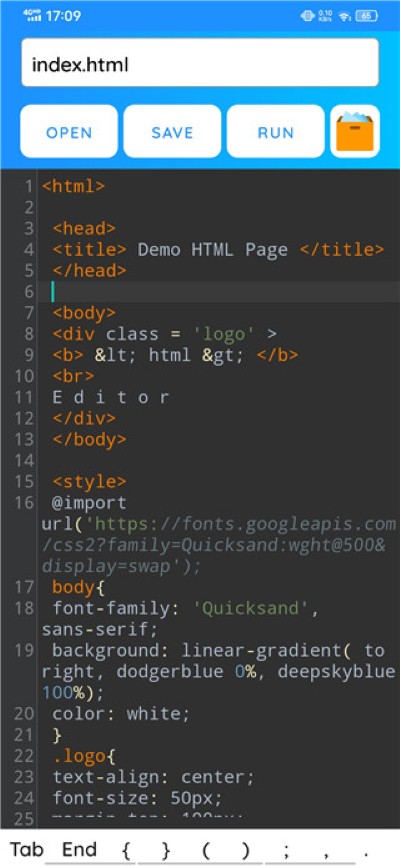This screenshot has width=400, height=866.
Task: Click the <title> Demo HTML Page line
Action: click(x=218, y=250)
